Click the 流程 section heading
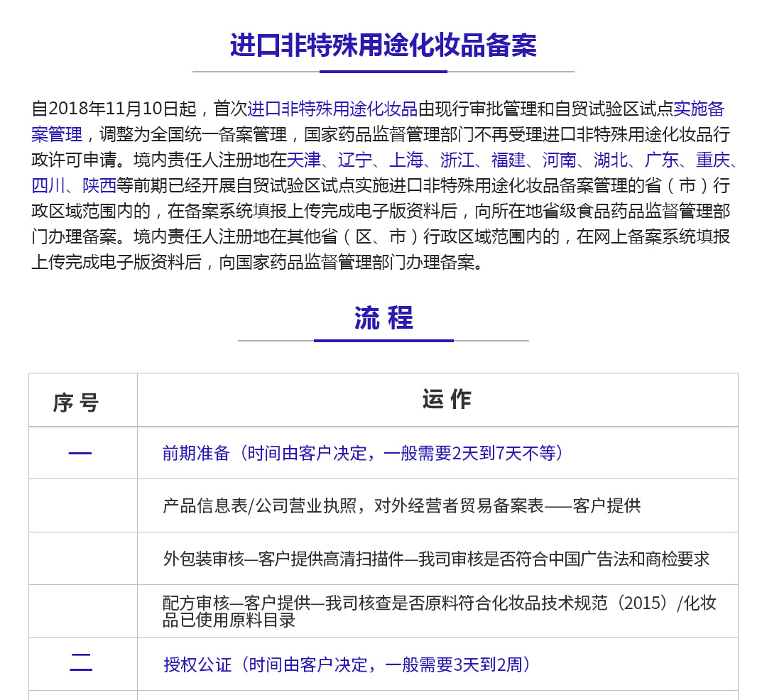This screenshot has height=700, width=767. [x=383, y=318]
